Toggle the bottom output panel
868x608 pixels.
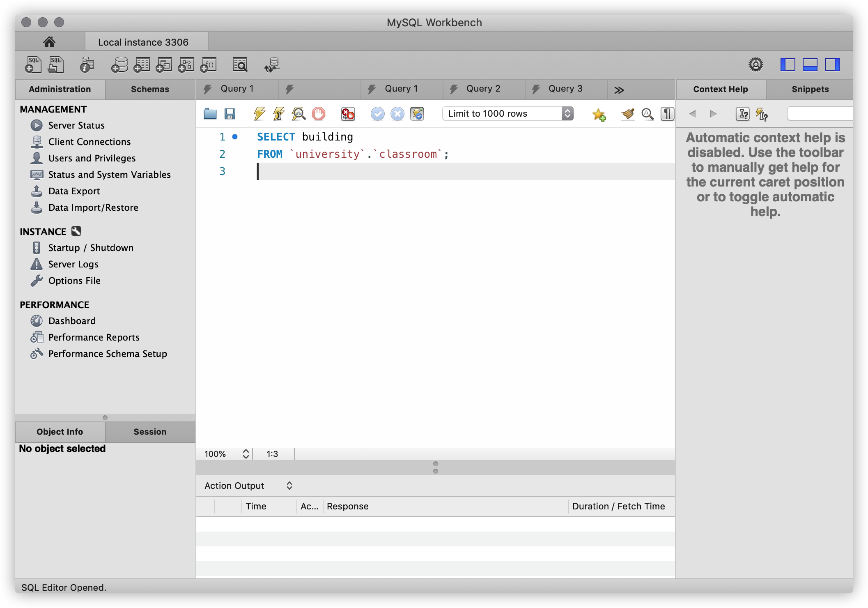click(810, 64)
